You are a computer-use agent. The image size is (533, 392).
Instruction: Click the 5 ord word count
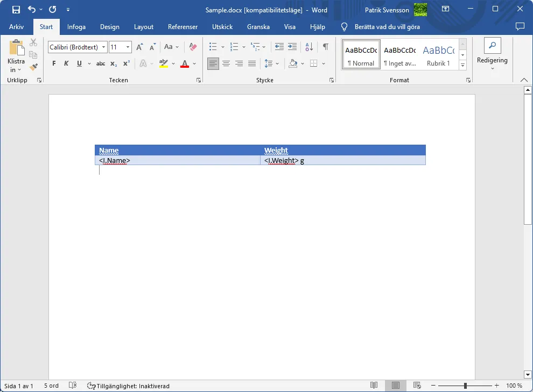51,386
